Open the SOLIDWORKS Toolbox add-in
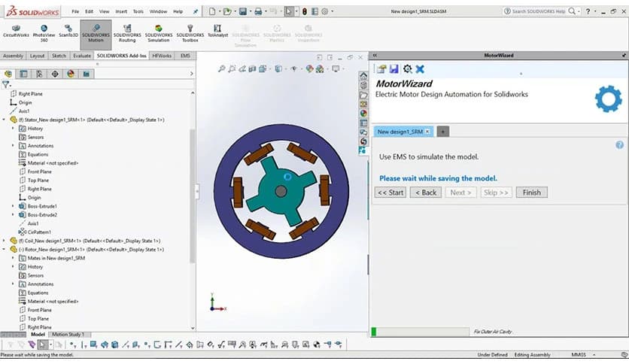 190,33
